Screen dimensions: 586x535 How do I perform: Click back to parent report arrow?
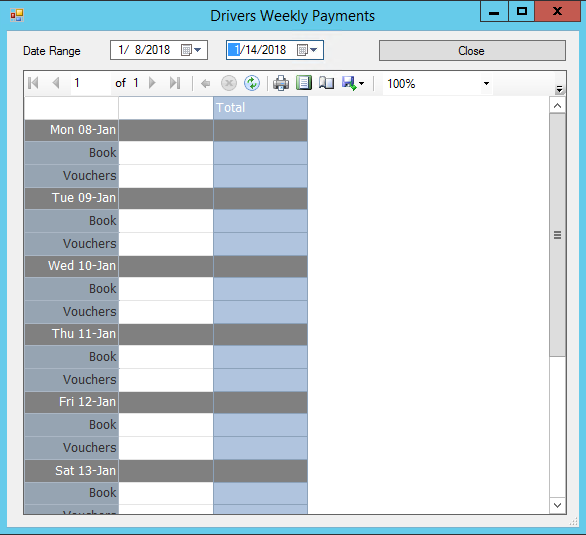click(x=206, y=83)
